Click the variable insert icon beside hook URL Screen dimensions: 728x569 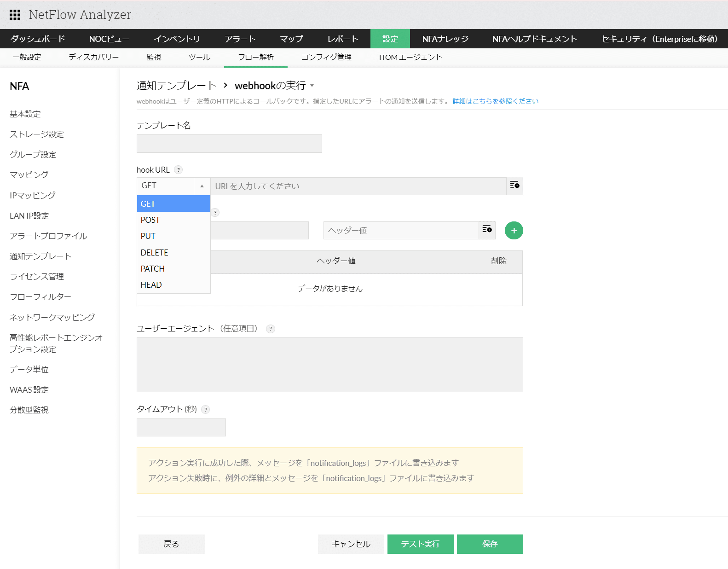(x=514, y=186)
